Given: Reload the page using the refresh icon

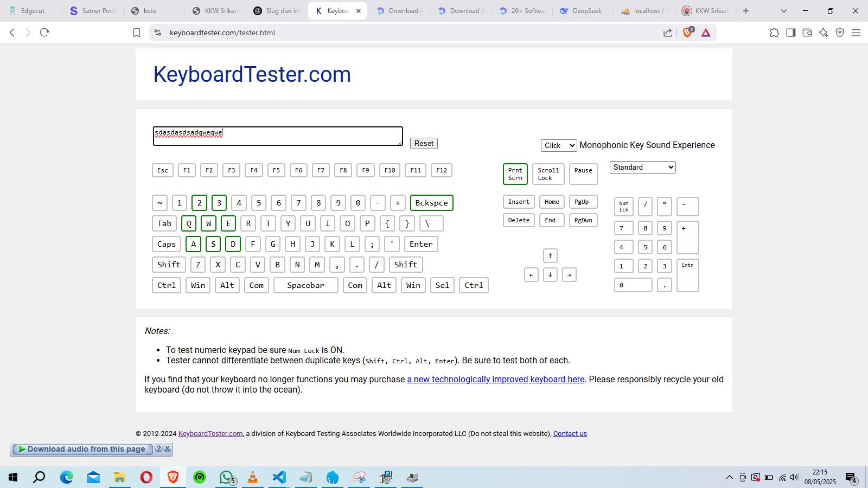Looking at the screenshot, I should 44,33.
